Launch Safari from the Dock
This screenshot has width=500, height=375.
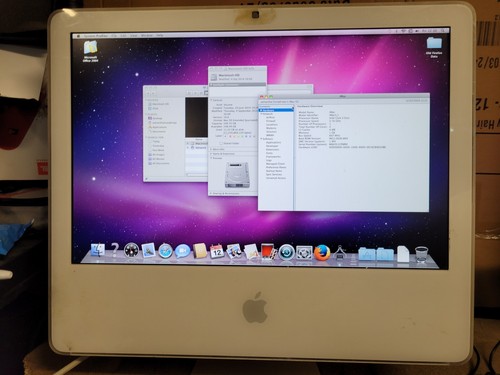165,251
